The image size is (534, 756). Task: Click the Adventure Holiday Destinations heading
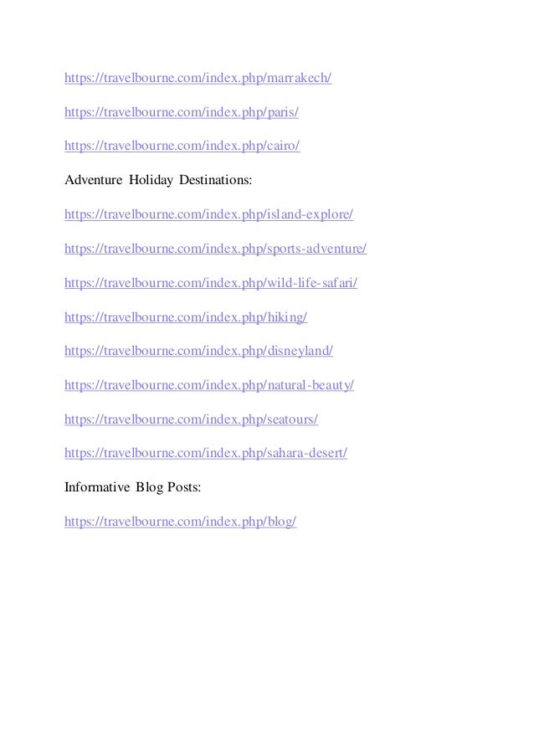point(158,180)
